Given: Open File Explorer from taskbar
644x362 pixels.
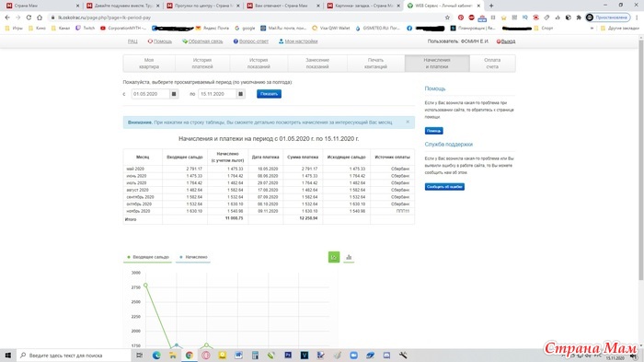Looking at the screenshot, I should 173,355.
